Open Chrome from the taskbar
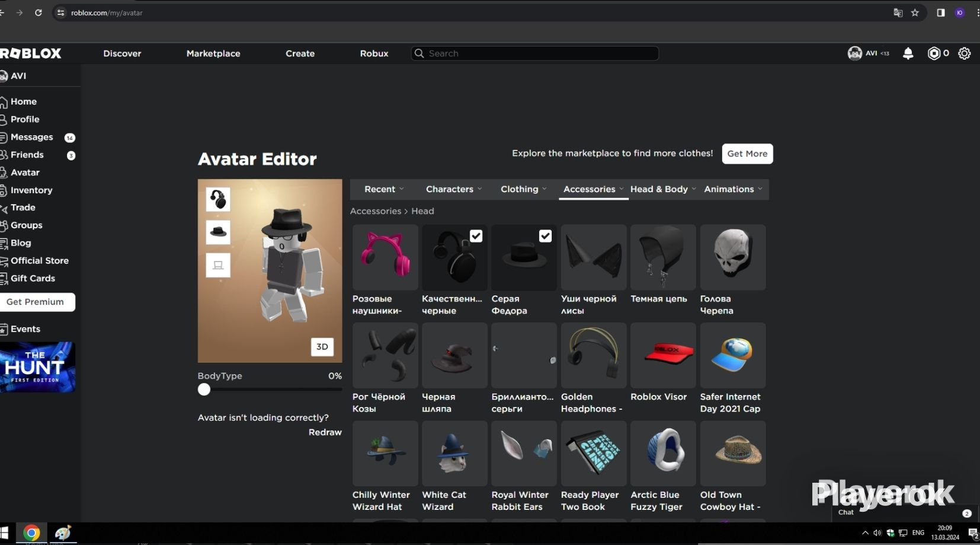This screenshot has width=980, height=545. click(31, 533)
